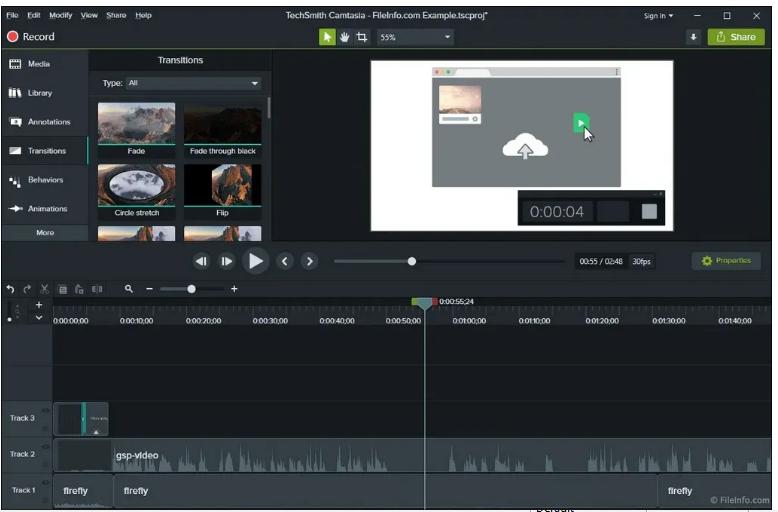Viewport: 778px width, 512px height.
Task: Click the timeline zoom slider handle
Action: [191, 289]
